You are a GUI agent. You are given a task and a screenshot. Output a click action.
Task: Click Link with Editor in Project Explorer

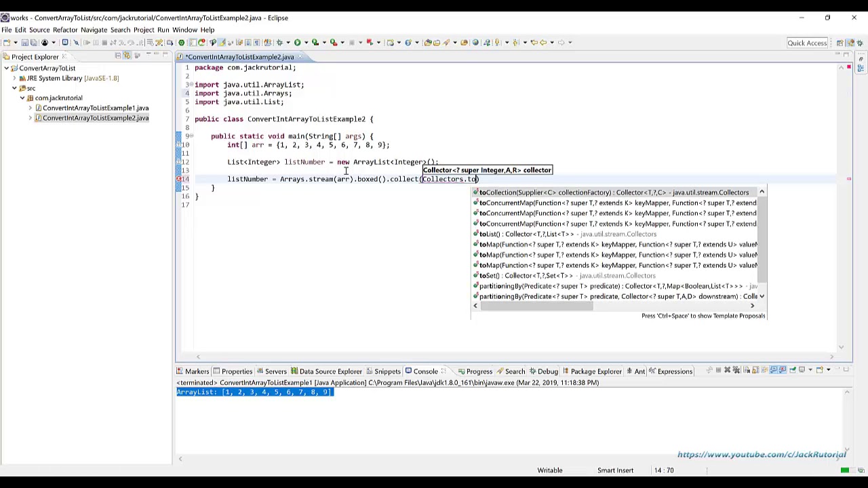pyautogui.click(x=127, y=56)
